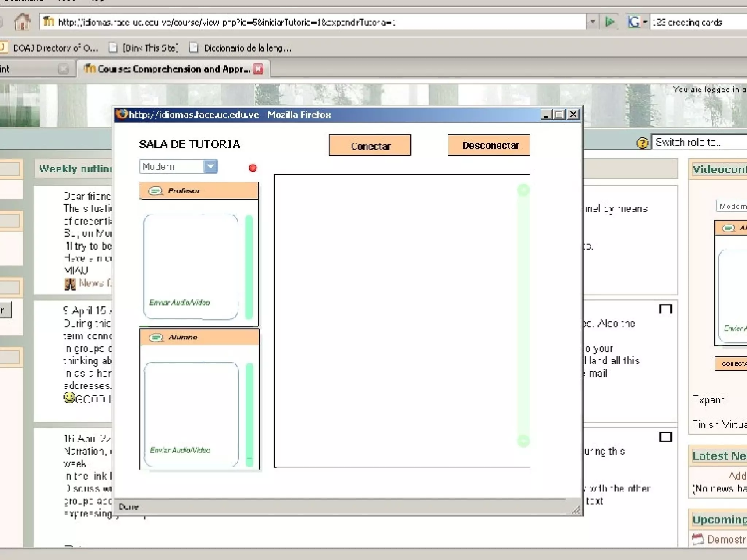Open the Diccionario de la leng bookmark
This screenshot has width=747, height=560.
(241, 48)
